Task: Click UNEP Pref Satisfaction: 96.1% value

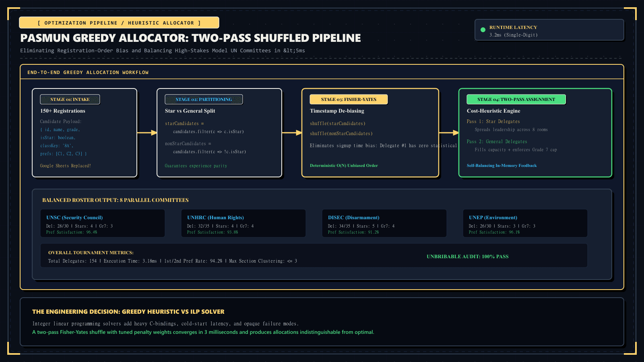Action: [494, 232]
